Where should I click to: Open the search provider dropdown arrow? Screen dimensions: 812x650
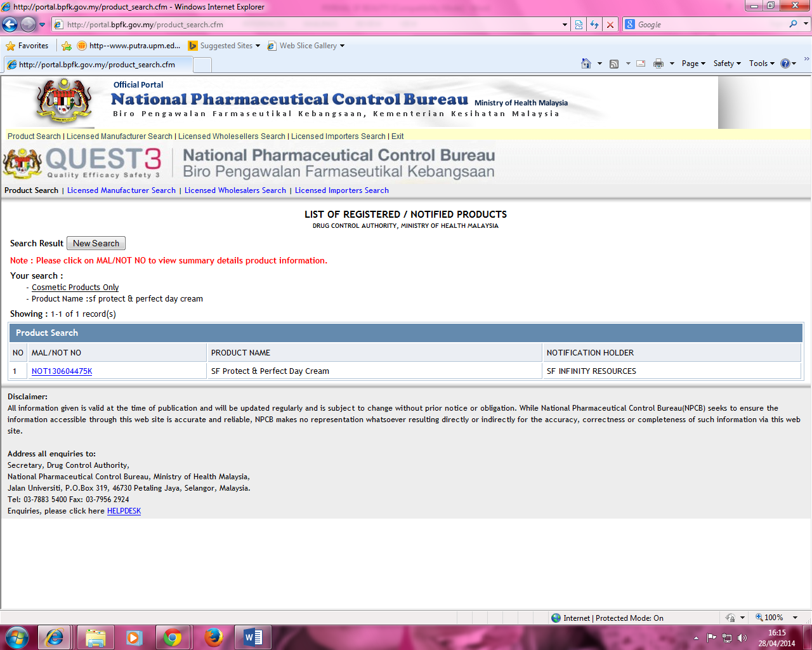806,24
